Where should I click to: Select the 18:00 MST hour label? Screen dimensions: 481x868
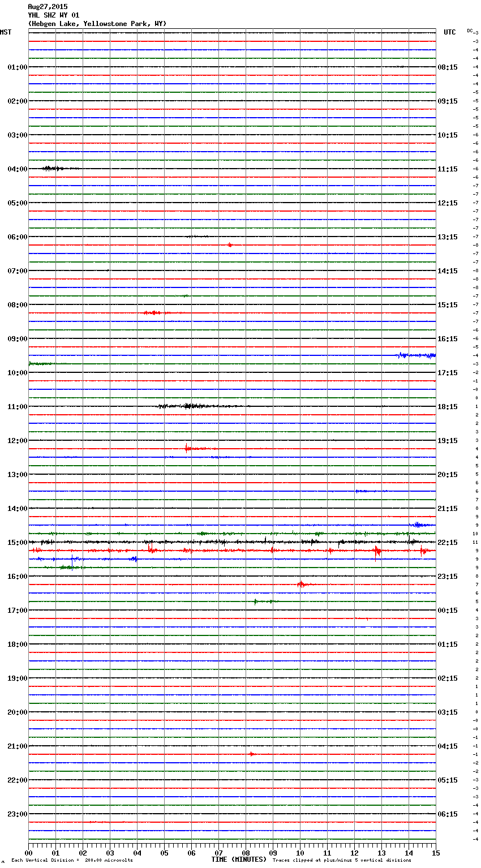click(x=17, y=644)
